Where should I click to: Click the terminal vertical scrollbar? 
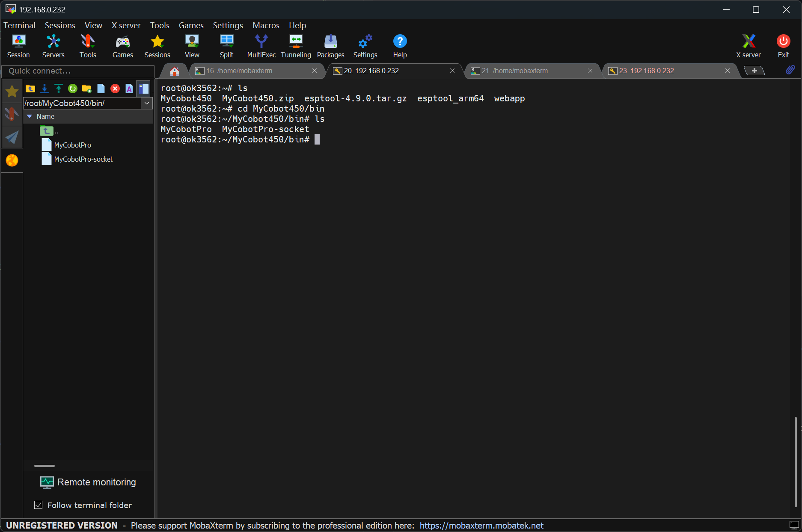coord(795,461)
